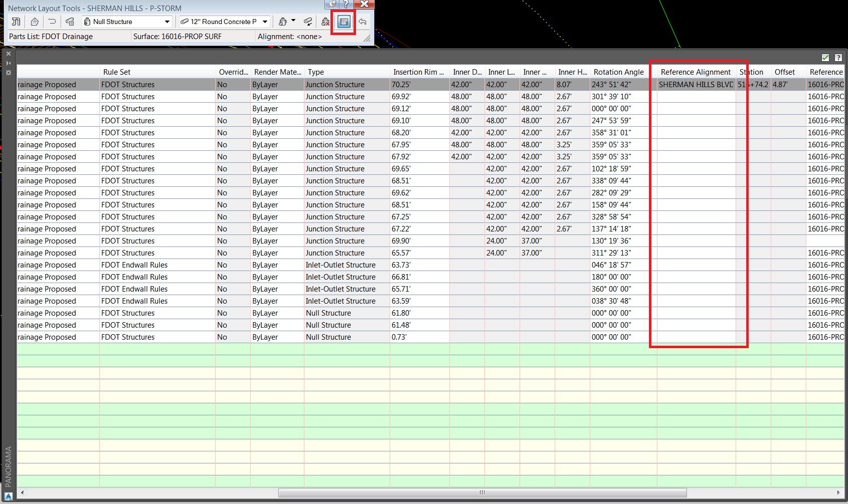Toggle the Pipe Network Vistas panorama icon
The width and height of the screenshot is (848, 504).
point(343,22)
